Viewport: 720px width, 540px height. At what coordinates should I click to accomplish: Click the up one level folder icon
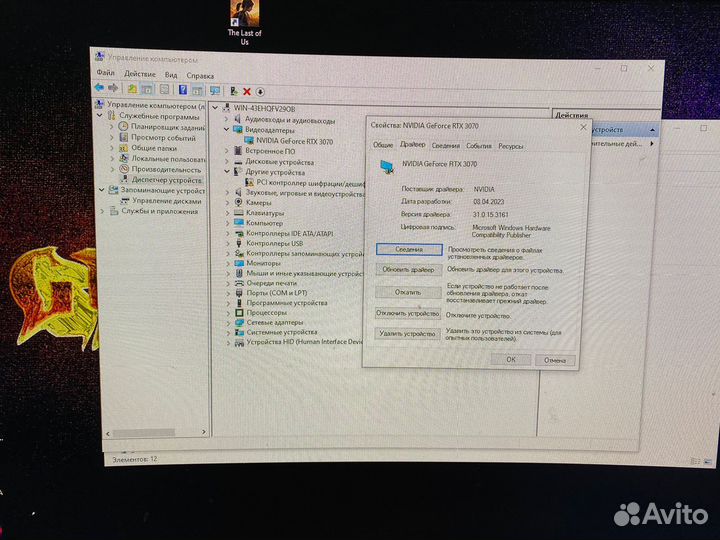click(x=132, y=89)
